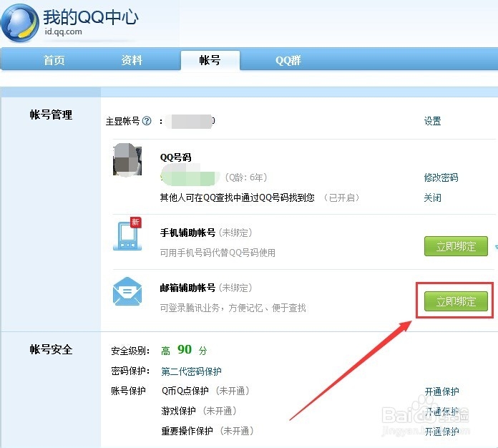Click 立即绑定 for 手机辅助帐号
Image resolution: width=498 pixels, height=448 pixels.
point(456,246)
